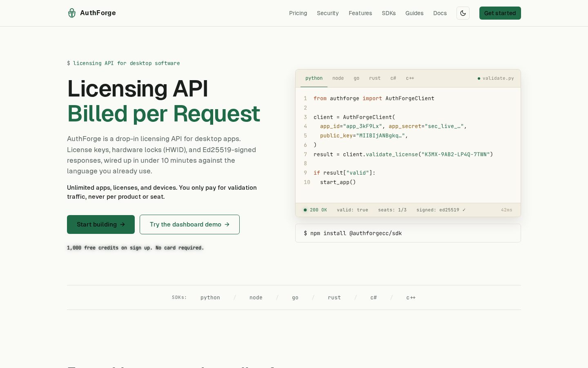
Task: Click the 'signed: ed25519 ✓' status entry
Action: coord(441,210)
